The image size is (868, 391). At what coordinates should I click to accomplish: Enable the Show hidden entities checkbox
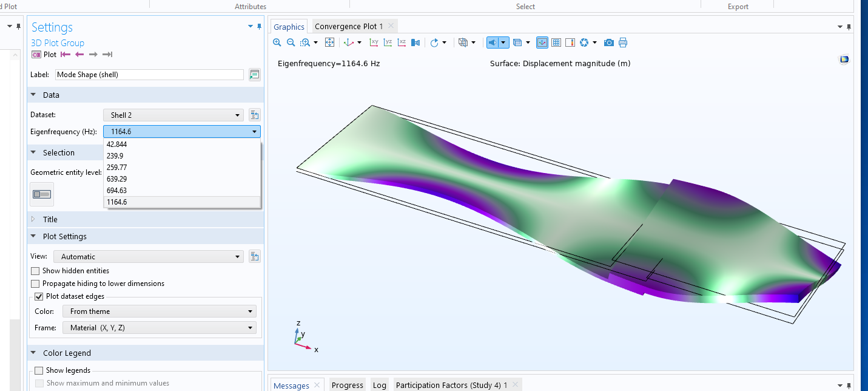click(x=35, y=271)
